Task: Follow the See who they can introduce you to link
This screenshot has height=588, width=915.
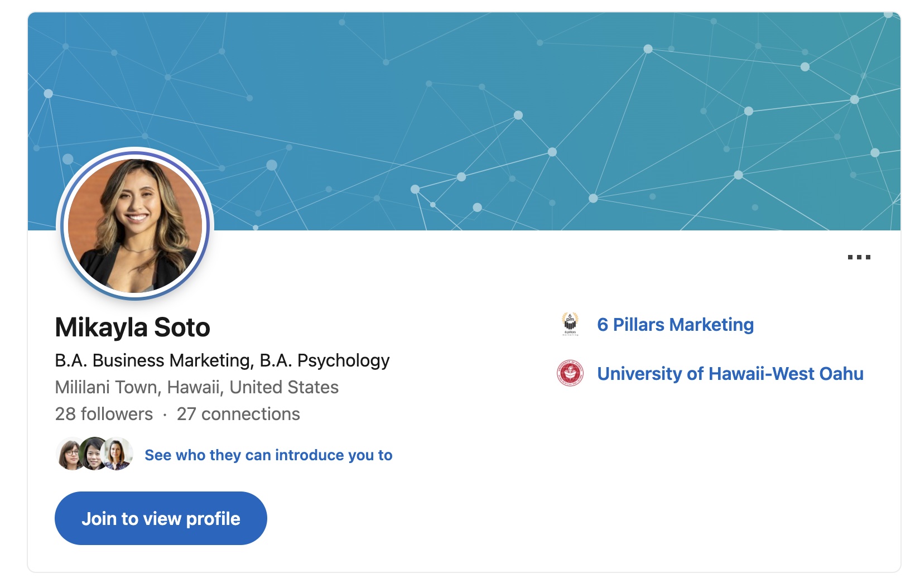Action: pyautogui.click(x=268, y=455)
